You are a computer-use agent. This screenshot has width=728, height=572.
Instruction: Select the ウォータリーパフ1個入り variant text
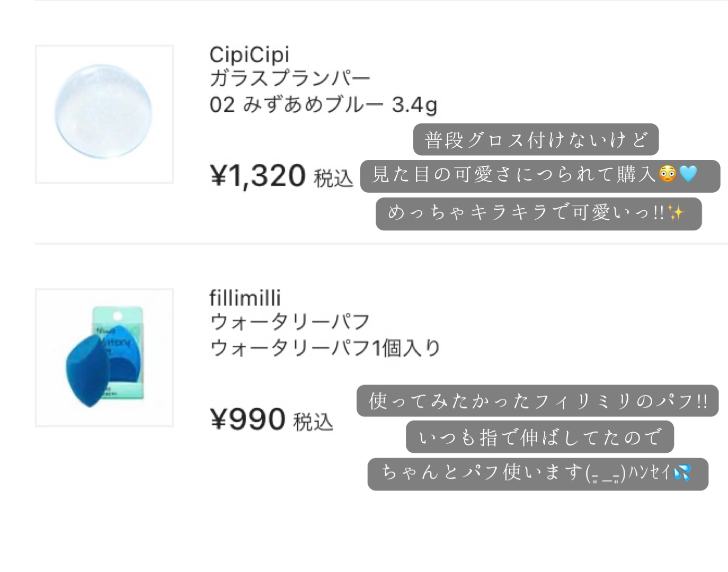pos(325,348)
